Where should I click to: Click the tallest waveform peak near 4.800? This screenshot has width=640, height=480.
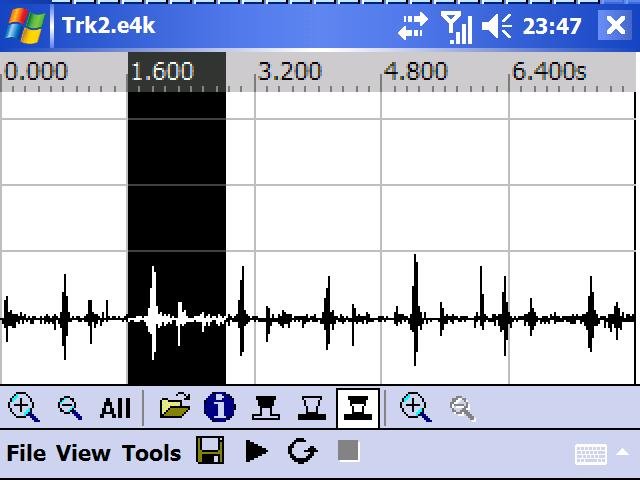(415, 310)
